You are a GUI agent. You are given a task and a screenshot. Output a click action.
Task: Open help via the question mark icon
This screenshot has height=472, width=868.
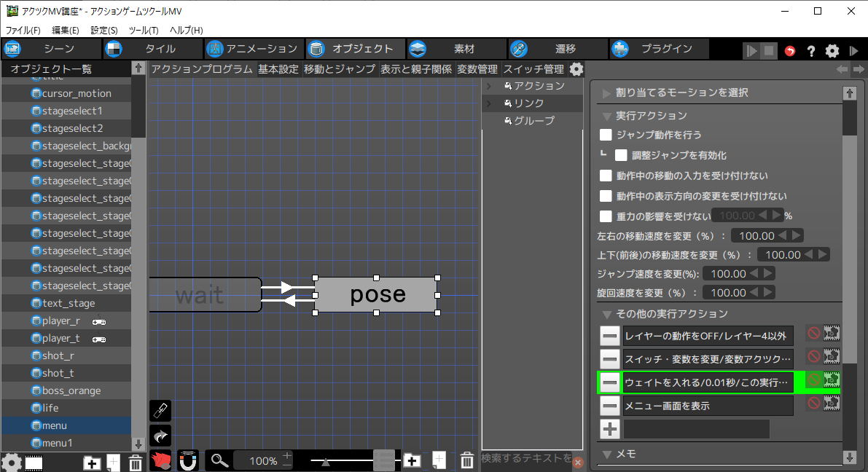click(x=810, y=51)
